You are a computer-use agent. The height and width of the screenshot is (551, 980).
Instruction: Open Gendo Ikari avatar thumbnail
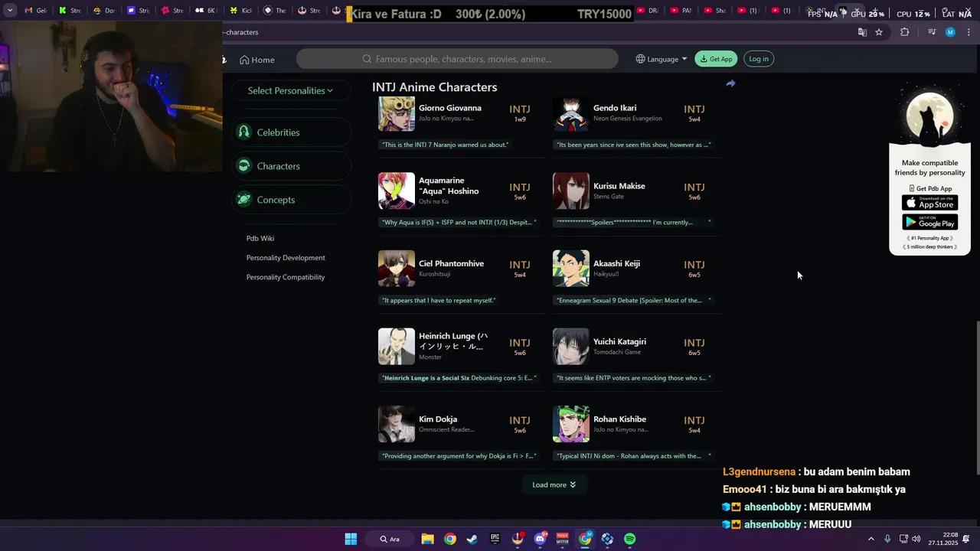click(x=571, y=113)
